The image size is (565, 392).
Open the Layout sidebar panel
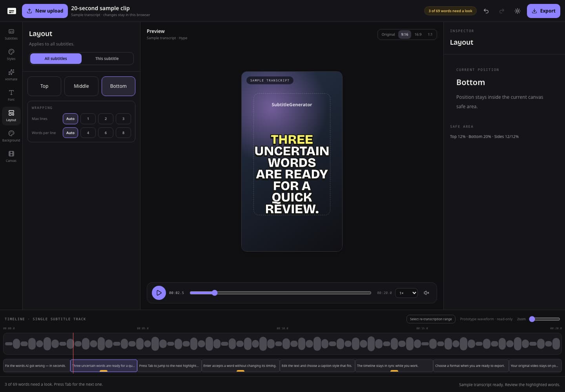[11, 116]
